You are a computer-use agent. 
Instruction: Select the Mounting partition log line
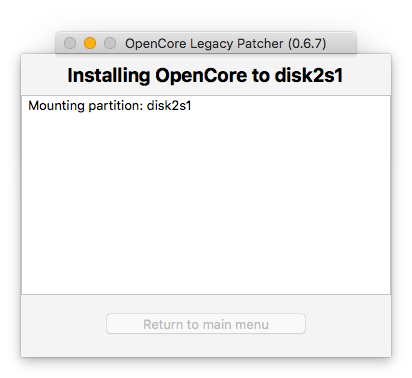coord(110,106)
